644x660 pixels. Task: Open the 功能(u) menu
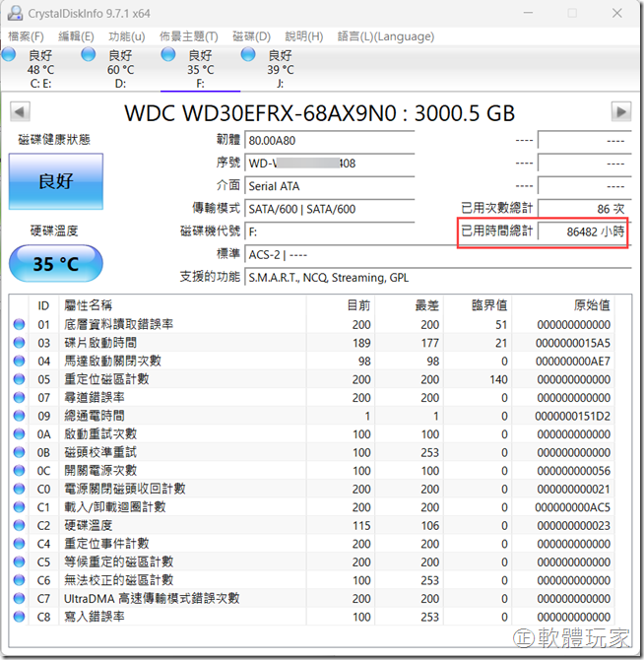[126, 36]
